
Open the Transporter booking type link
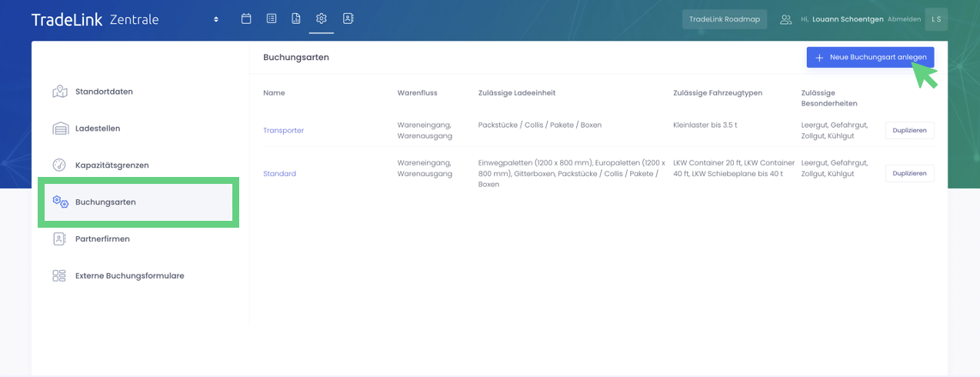point(283,131)
